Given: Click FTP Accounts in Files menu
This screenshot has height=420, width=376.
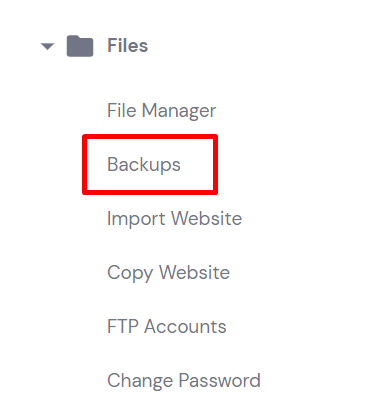Looking at the screenshot, I should 167,326.
